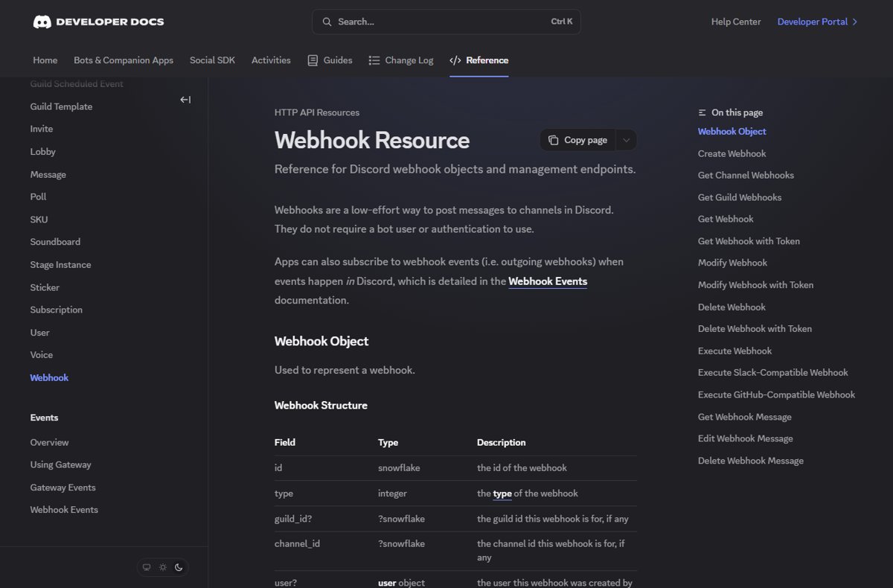The image size is (893, 588).
Task: Click the search magnifier icon
Action: click(327, 22)
